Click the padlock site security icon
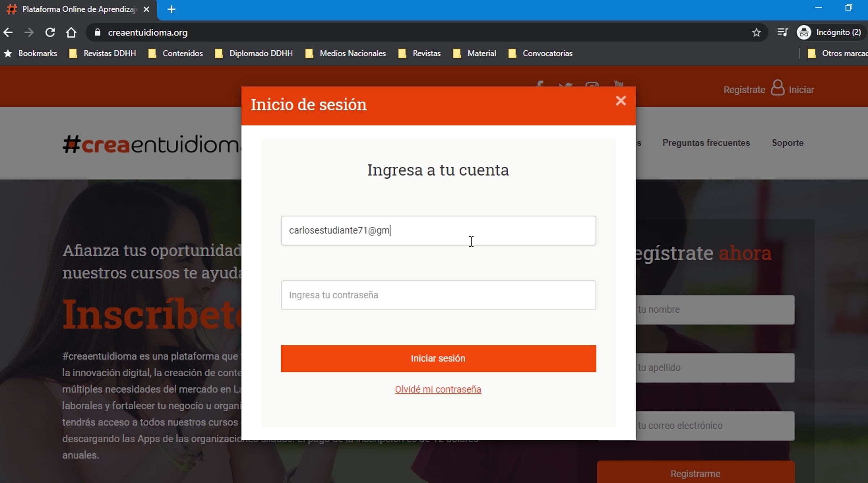 pos(97,33)
